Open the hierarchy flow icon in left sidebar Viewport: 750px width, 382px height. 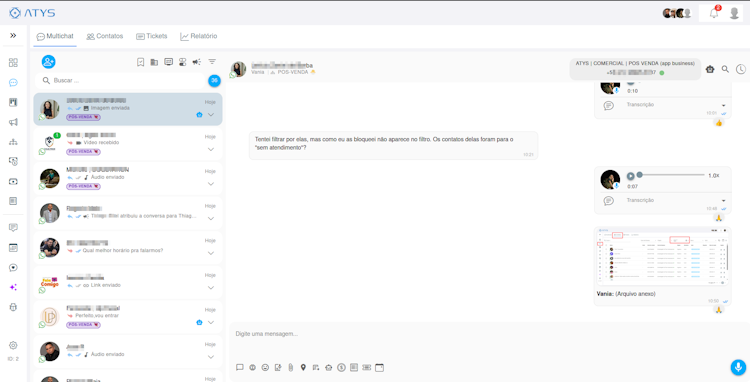click(x=13, y=142)
